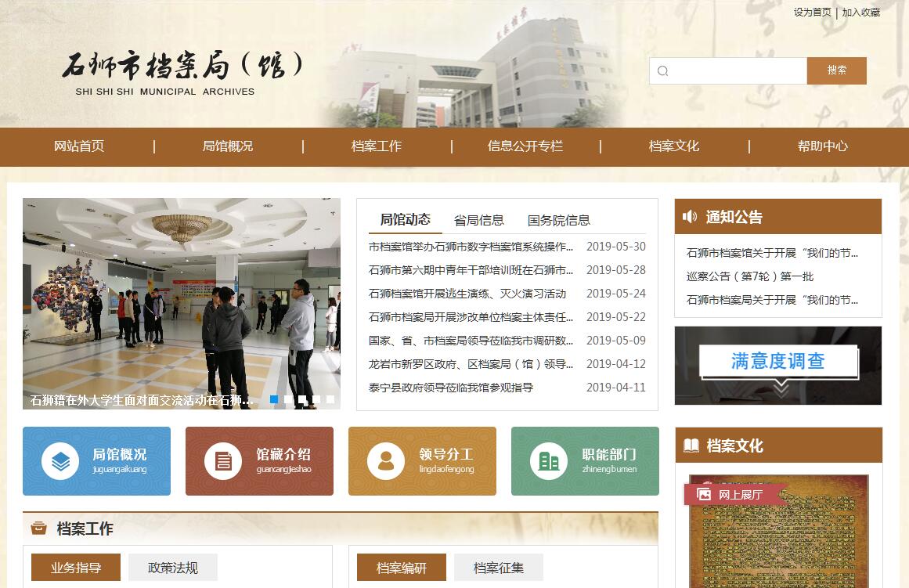
Task: Open 泰宁县政府领导莅临我馆参观指导 news link
Action: (451, 388)
